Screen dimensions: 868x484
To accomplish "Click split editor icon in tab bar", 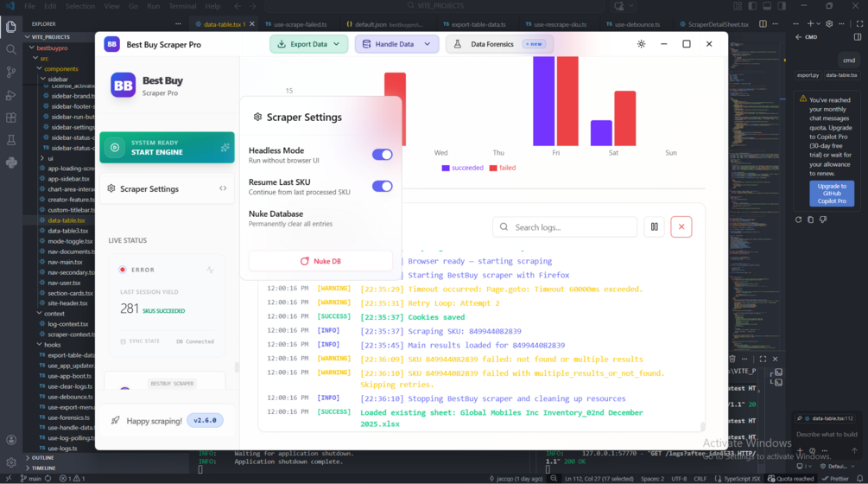I will pos(763,24).
